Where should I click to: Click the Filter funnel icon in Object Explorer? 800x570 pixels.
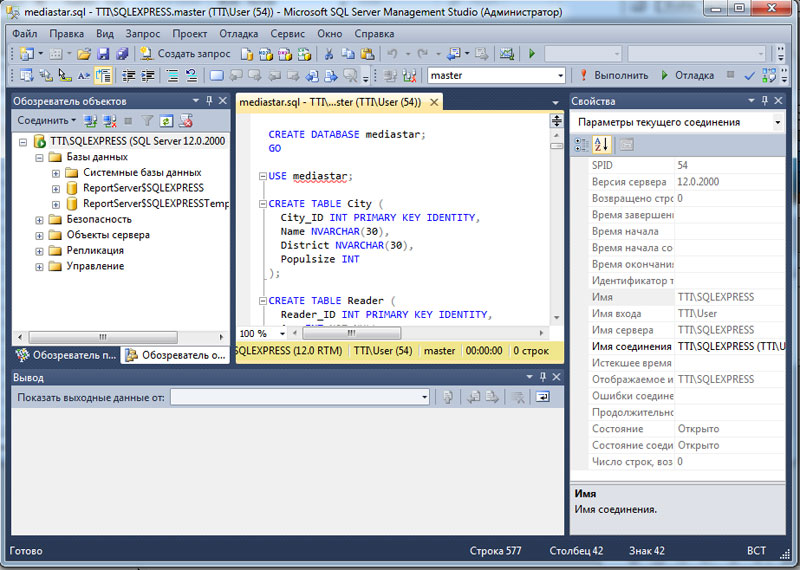pyautogui.click(x=147, y=121)
